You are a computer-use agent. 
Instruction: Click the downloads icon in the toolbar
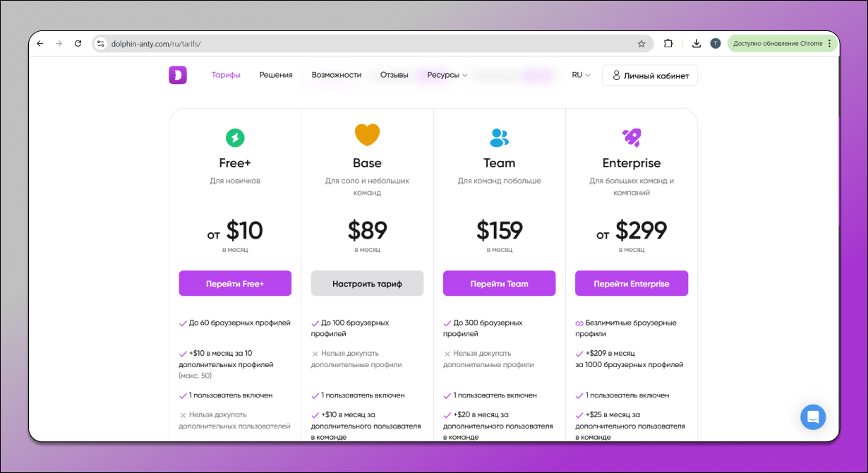click(696, 43)
